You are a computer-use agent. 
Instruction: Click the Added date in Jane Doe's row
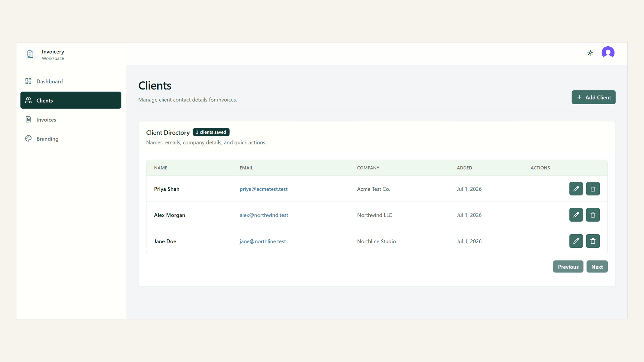469,241
